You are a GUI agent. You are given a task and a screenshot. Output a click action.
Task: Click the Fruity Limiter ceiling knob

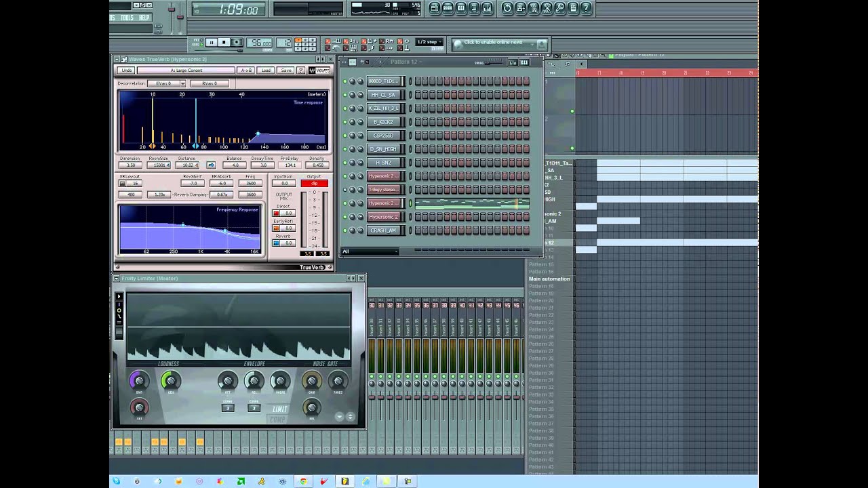(170, 381)
